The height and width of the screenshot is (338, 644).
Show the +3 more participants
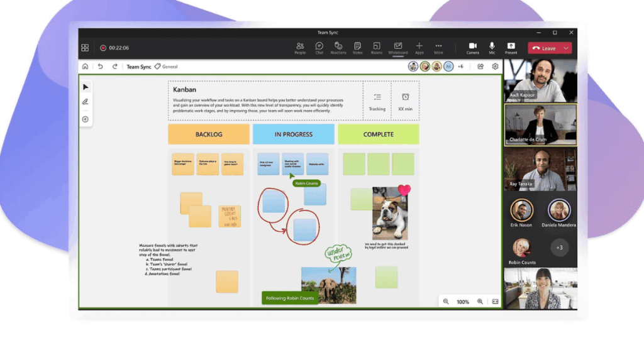click(559, 248)
